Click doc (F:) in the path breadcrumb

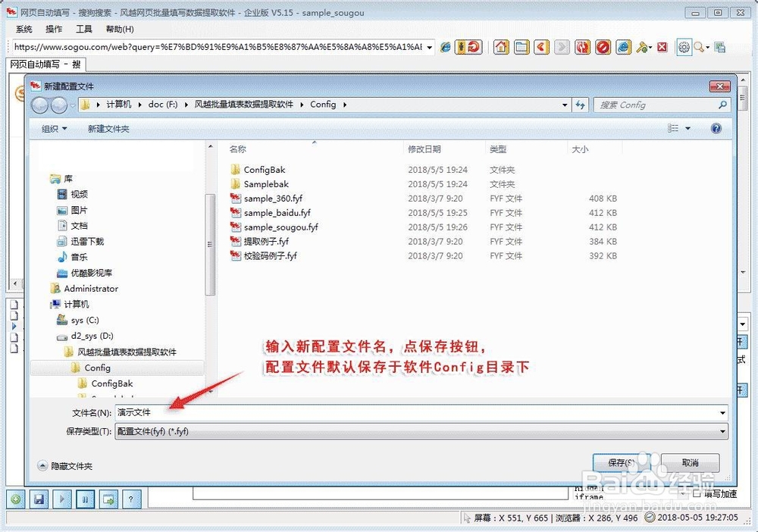[x=162, y=105]
